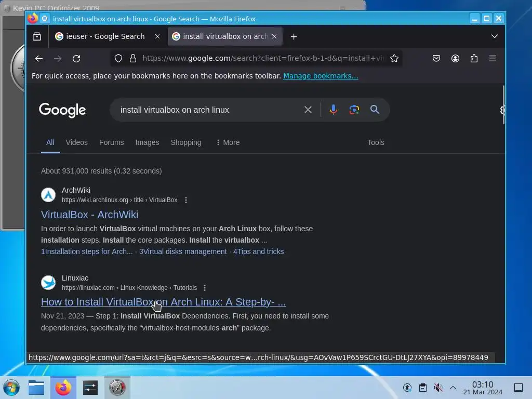The image size is (532, 399).
Task: Open the clipboard tray icon
Action: [x=423, y=388]
